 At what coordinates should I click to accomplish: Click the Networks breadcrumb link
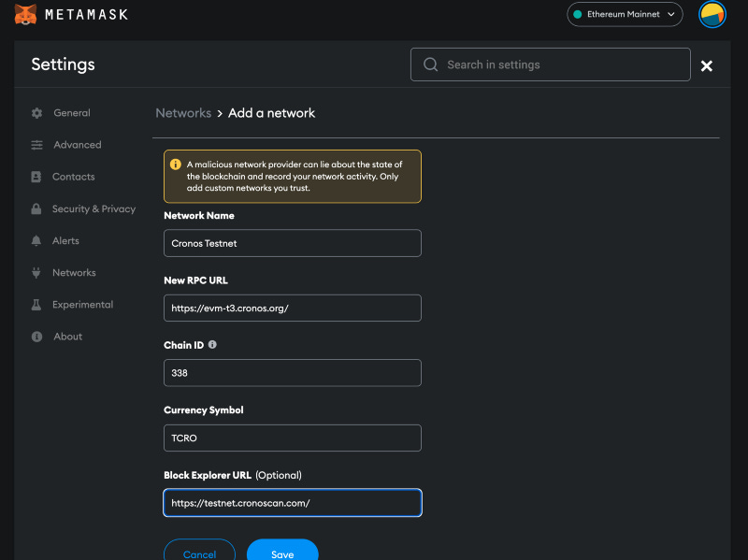point(183,113)
